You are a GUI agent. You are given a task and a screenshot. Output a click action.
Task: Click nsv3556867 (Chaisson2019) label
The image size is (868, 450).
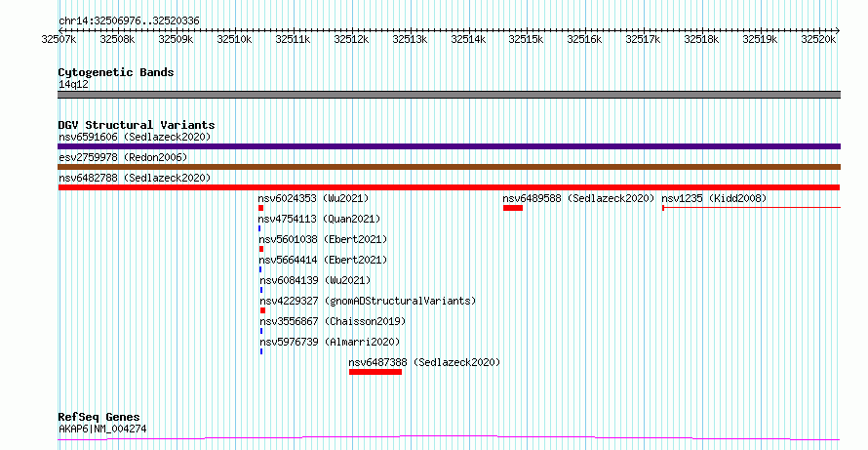pyautogui.click(x=333, y=321)
